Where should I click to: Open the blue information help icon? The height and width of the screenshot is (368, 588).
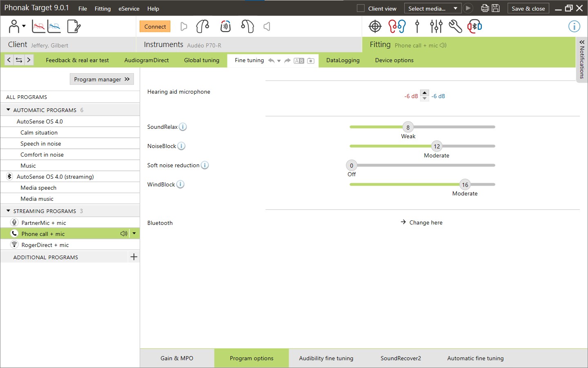[574, 27]
